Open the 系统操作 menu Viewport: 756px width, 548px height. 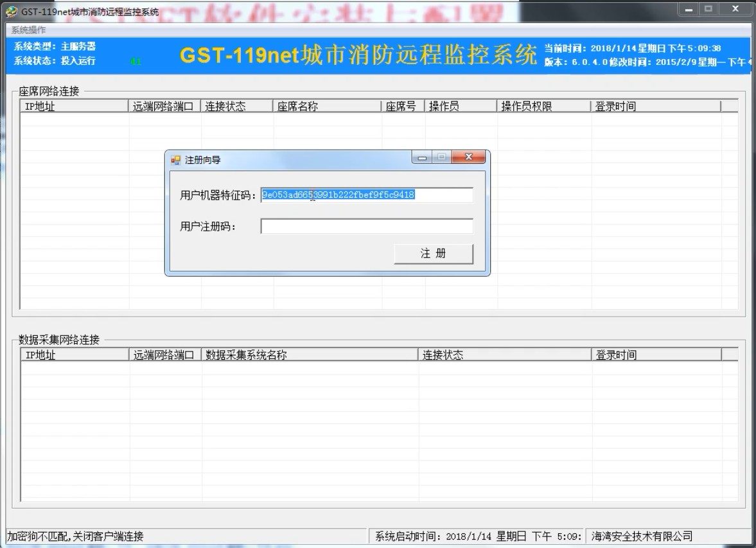[28, 30]
